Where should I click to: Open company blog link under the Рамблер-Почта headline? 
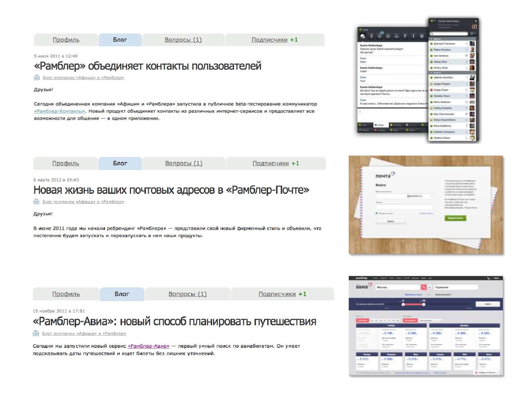tap(83, 202)
